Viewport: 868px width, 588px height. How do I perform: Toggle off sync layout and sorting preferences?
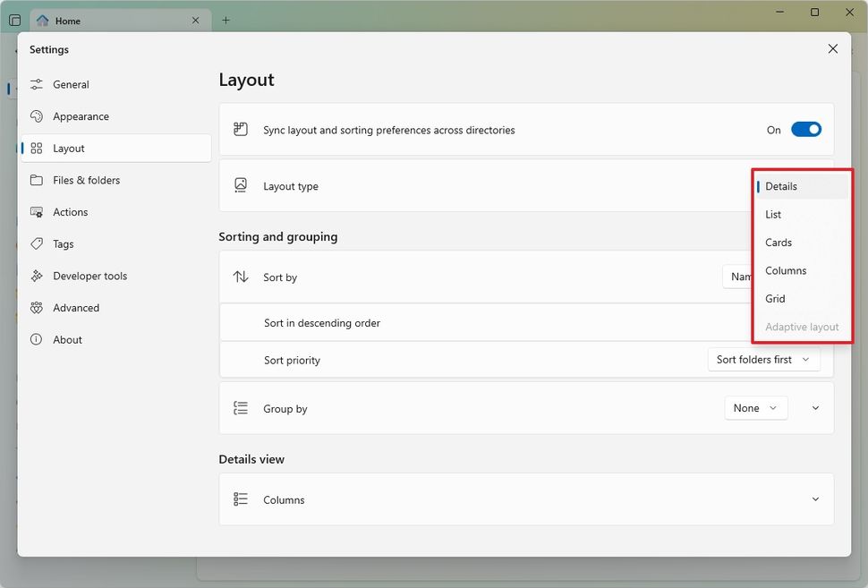(x=806, y=129)
